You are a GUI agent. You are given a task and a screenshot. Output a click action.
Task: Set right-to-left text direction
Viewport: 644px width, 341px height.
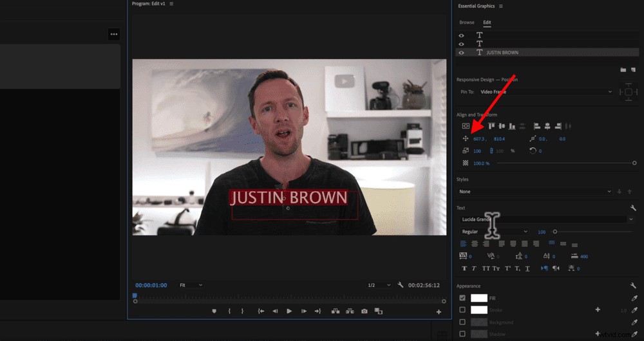click(556, 268)
